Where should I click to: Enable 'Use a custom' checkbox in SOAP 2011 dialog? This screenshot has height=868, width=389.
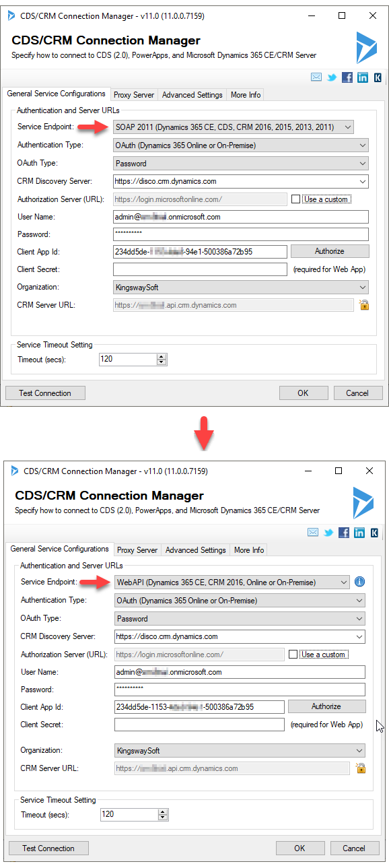(x=295, y=199)
